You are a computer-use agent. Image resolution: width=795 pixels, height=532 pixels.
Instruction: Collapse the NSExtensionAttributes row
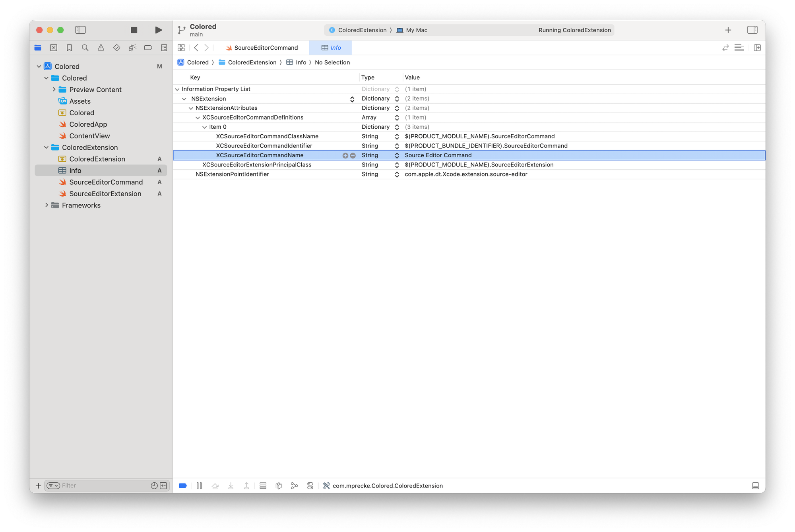coord(191,108)
